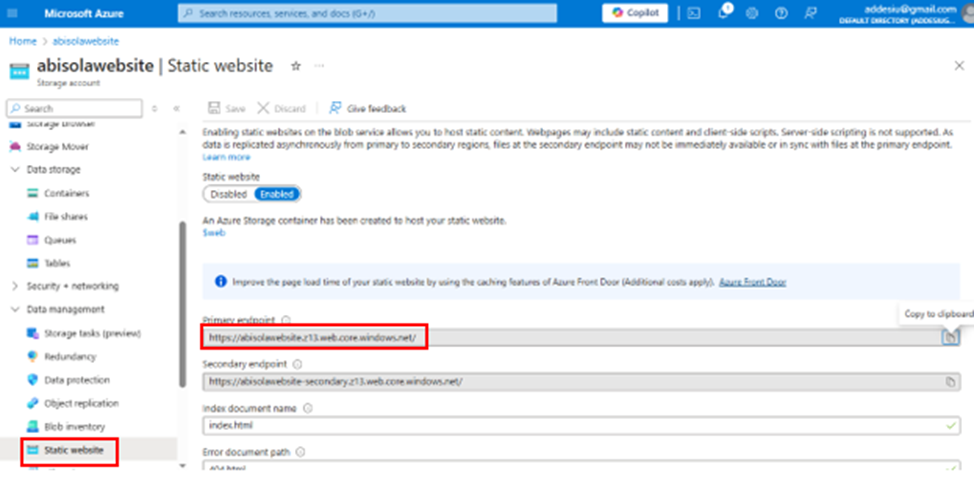
Task: Open Cloud Shell from the top bar
Action: coord(694,14)
